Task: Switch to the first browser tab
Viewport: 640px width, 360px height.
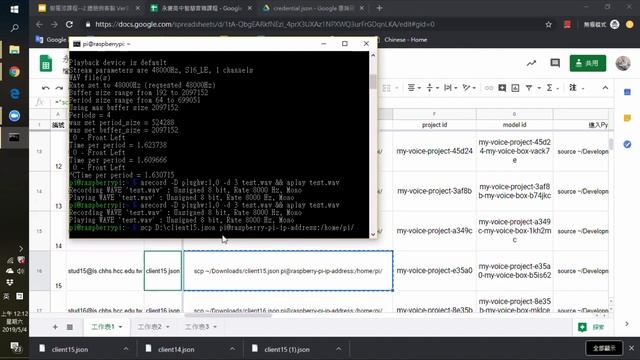Action: click(89, 8)
